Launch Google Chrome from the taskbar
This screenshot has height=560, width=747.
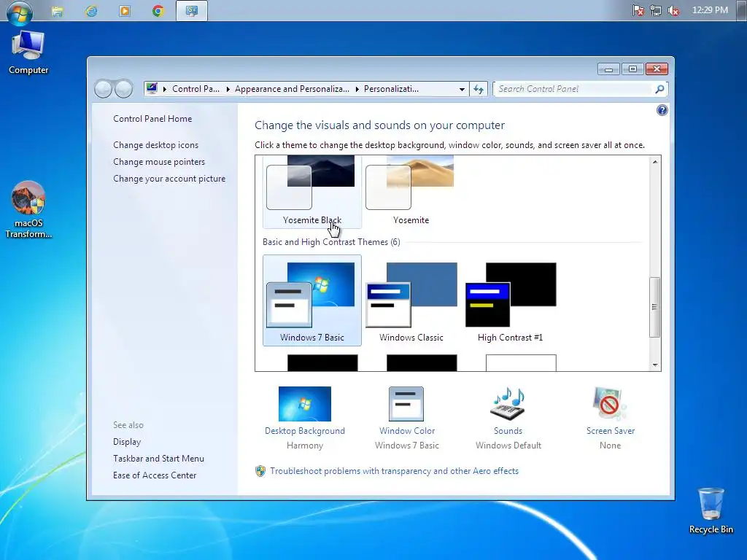click(158, 11)
